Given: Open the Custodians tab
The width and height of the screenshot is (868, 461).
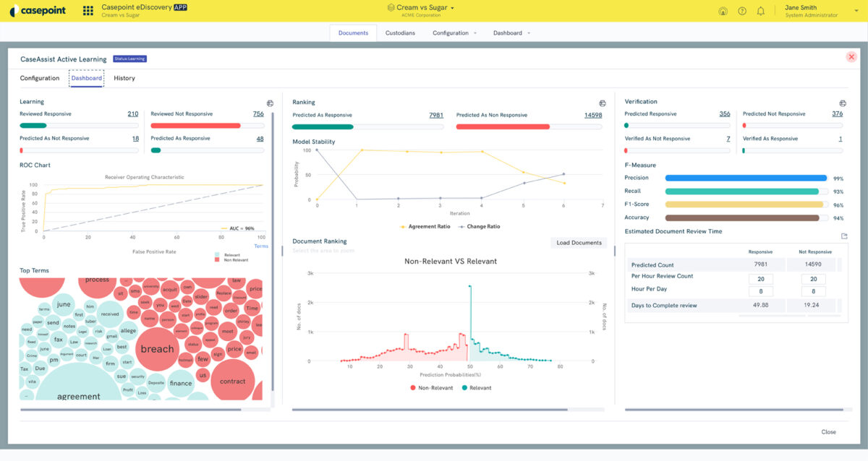Looking at the screenshot, I should pos(399,33).
